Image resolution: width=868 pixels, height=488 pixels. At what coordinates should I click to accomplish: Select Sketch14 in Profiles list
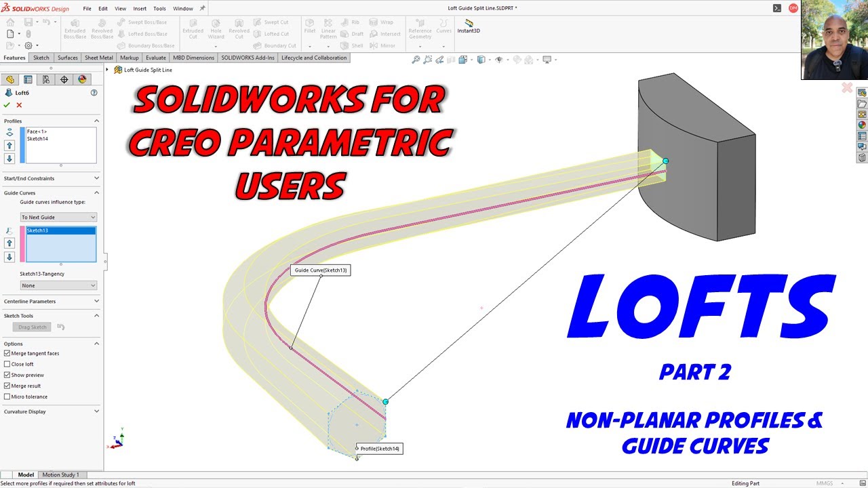tap(37, 138)
